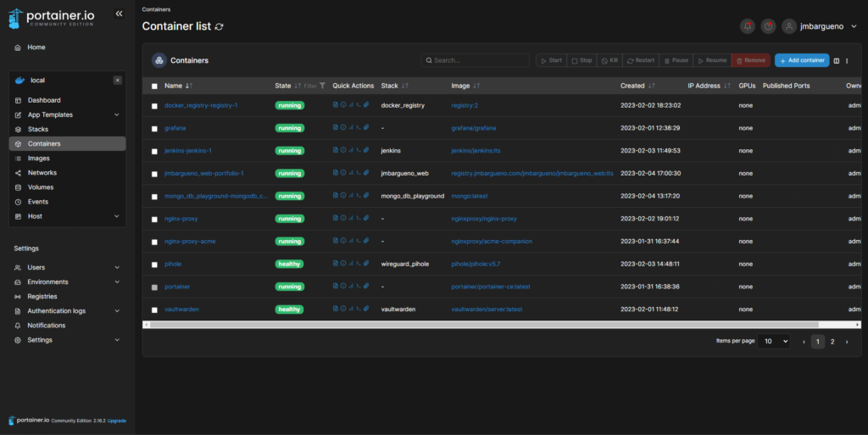Image resolution: width=868 pixels, height=435 pixels.
Task: Open the grafana/grafana image link
Action: click(x=473, y=128)
